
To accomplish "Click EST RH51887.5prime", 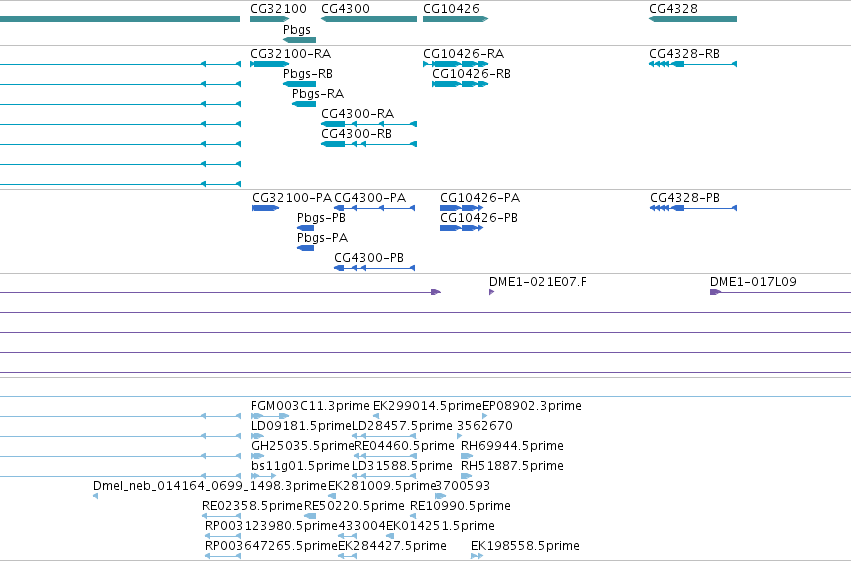I will click(512, 466).
